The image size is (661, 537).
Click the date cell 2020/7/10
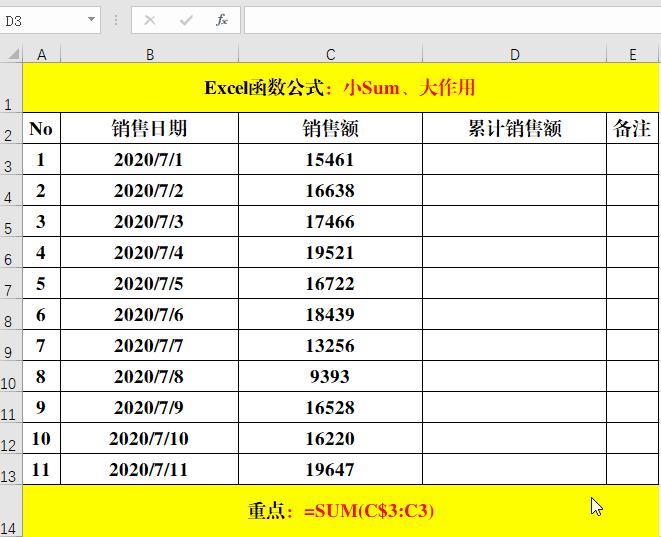150,438
